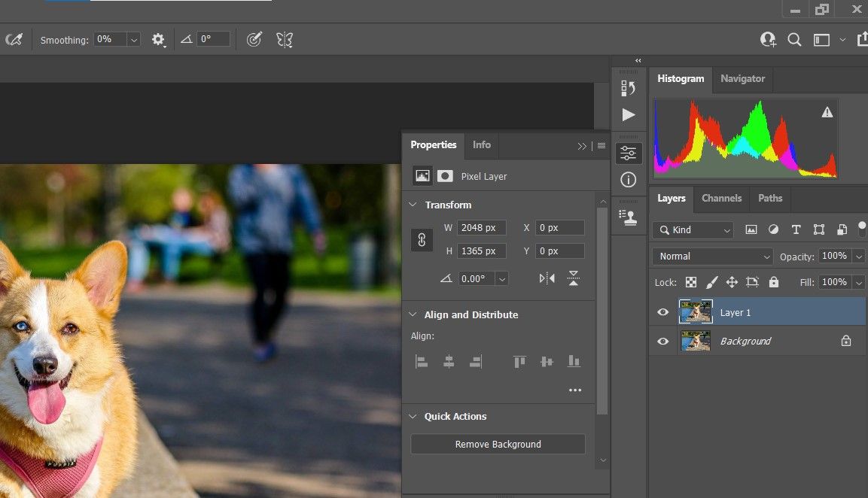Click flip horizontal icon in Transform
This screenshot has height=498, width=868.
click(x=547, y=278)
